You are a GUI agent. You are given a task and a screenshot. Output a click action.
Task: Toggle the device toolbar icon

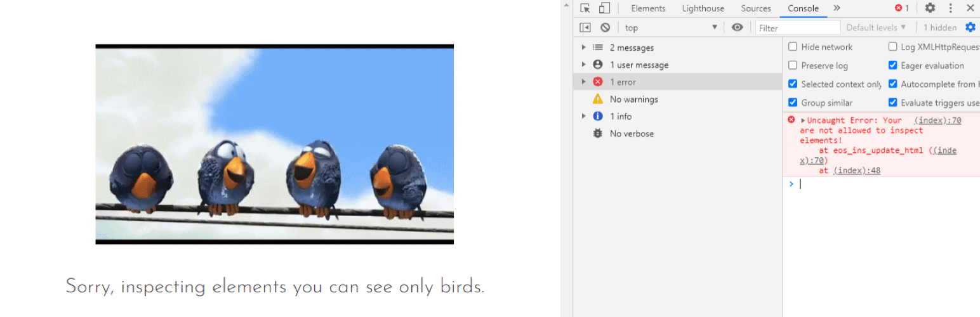604,8
